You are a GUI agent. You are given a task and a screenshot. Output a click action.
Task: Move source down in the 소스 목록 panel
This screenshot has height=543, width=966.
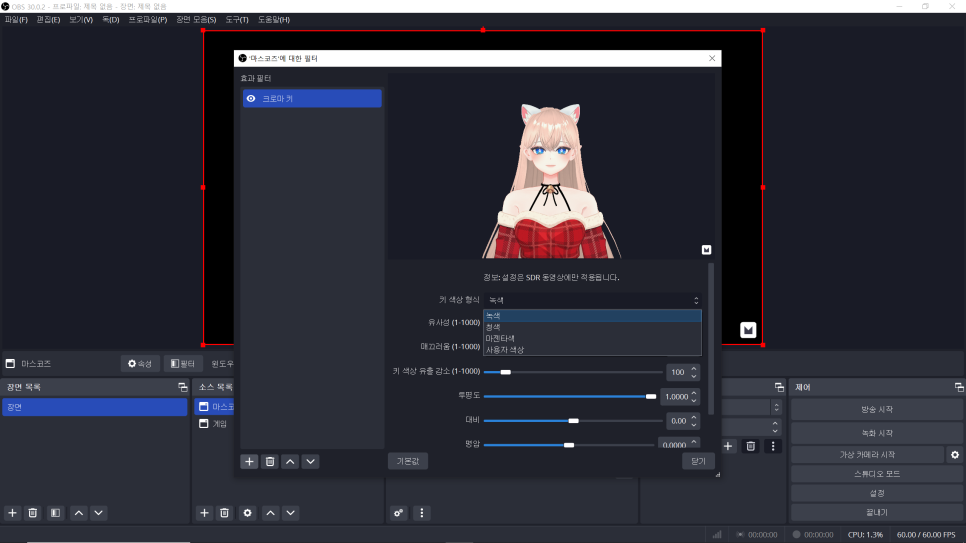pos(291,513)
